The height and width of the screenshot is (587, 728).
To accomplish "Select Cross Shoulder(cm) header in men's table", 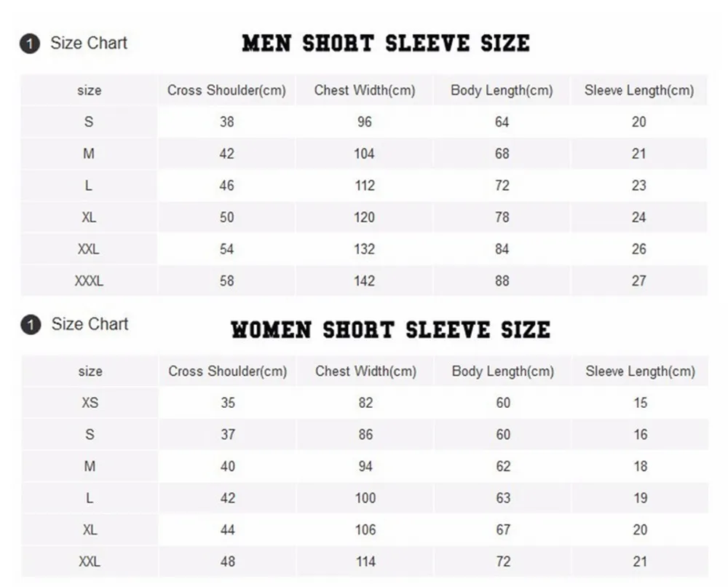I will pos(226,90).
